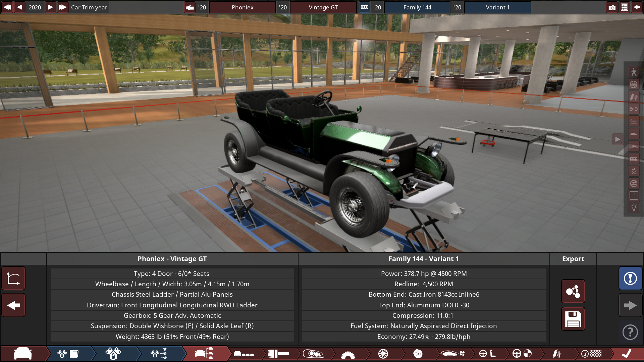Toggle the headlight fixtures visibility option

(634, 146)
